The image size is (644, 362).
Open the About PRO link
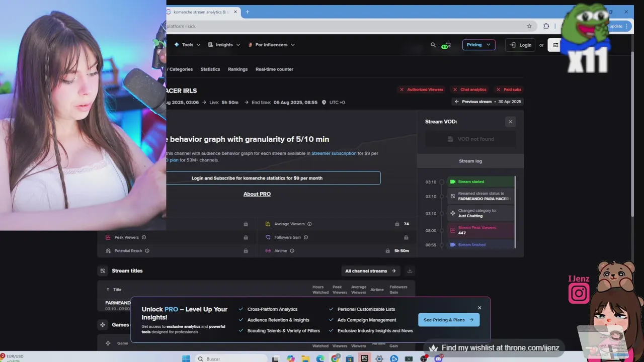point(257,194)
